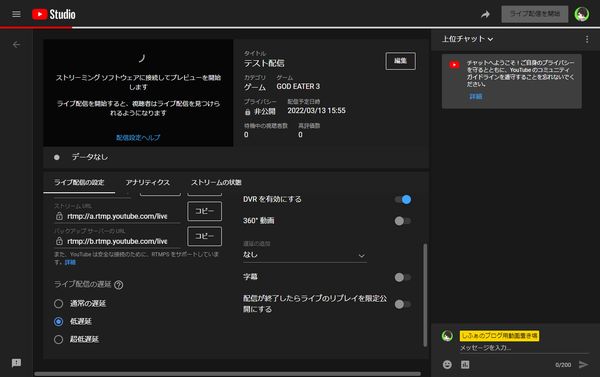The height and width of the screenshot is (377, 600).
Task: Toggle replay 限定公開 after stream ends
Action: tap(403, 304)
